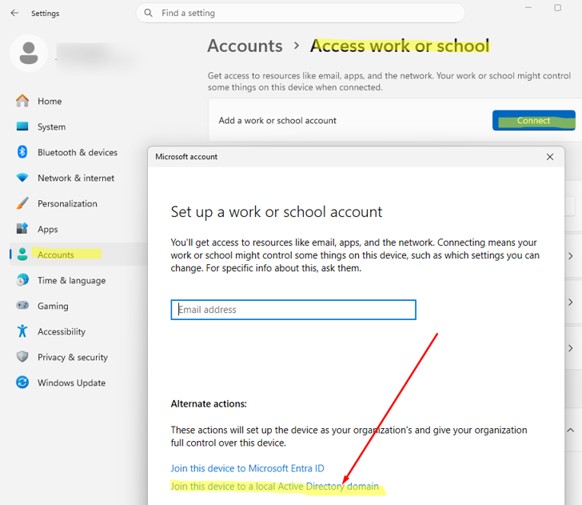
Task: Collapse the section with the up chevron
Action: 570,430
